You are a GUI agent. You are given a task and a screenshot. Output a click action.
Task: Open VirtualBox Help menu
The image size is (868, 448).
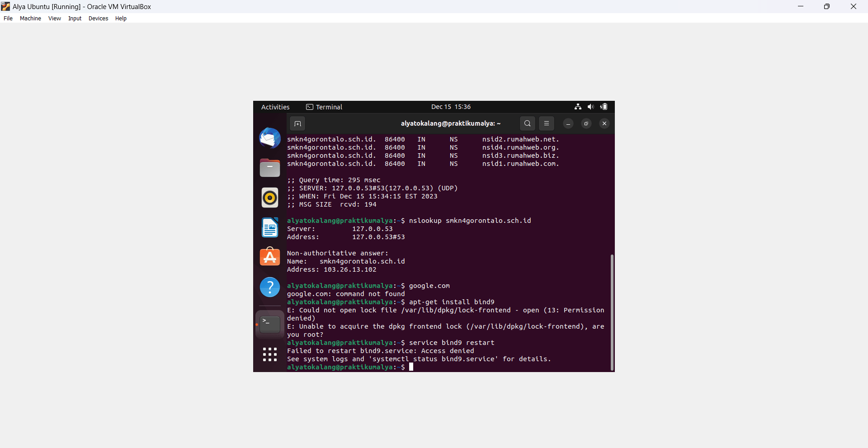121,19
